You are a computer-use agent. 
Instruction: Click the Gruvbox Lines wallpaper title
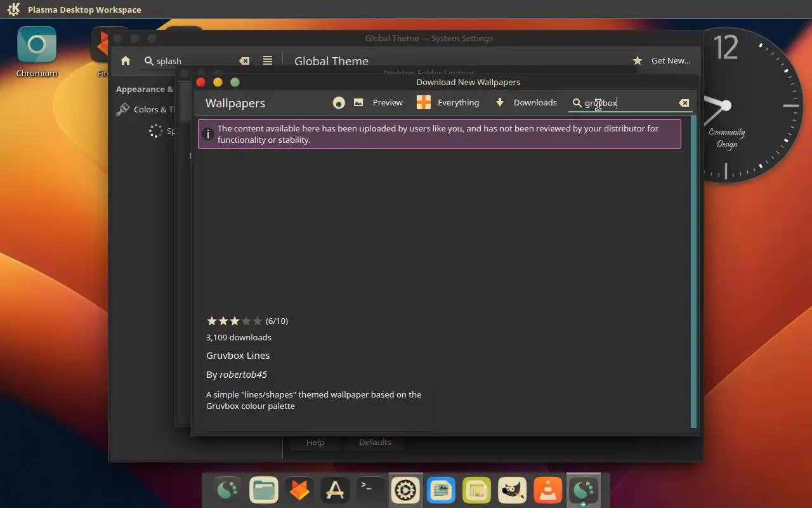coord(238,356)
